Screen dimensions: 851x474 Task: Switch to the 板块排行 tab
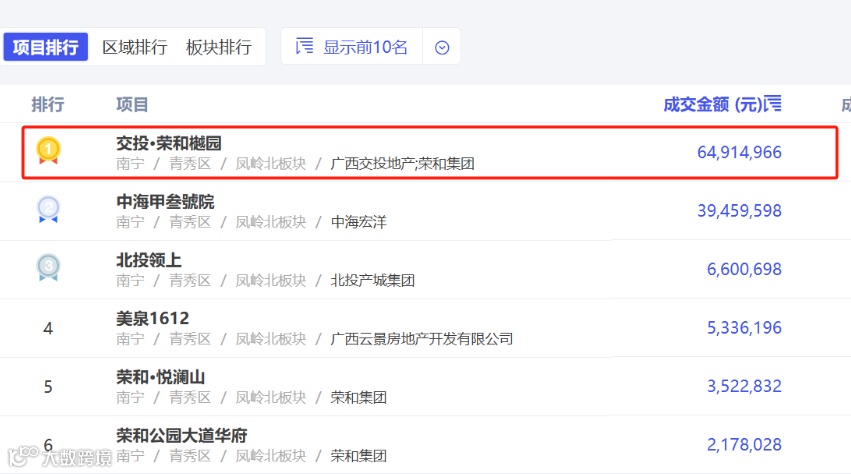click(x=219, y=47)
